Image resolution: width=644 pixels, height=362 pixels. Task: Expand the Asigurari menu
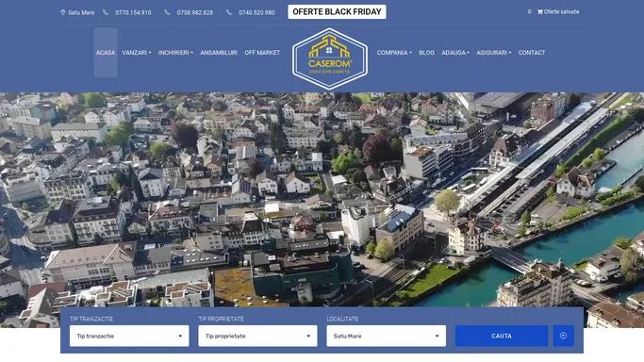coord(494,53)
